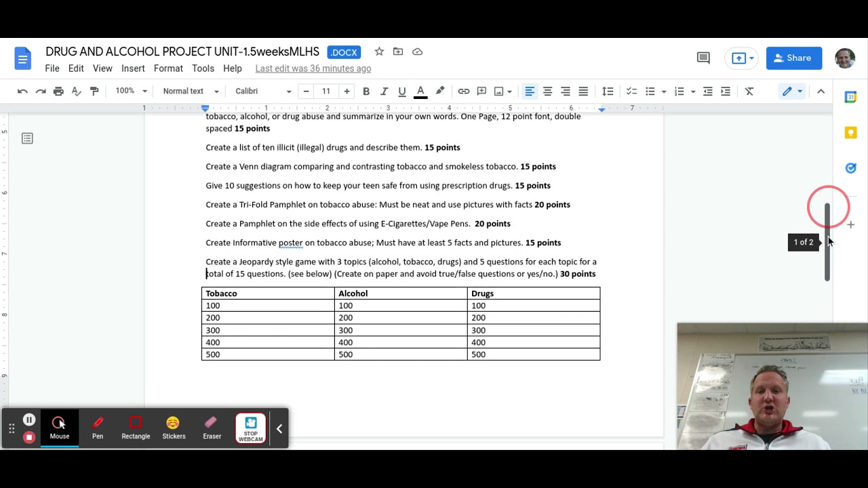The width and height of the screenshot is (868, 488).
Task: Open the Tools menu
Action: [x=203, y=68]
